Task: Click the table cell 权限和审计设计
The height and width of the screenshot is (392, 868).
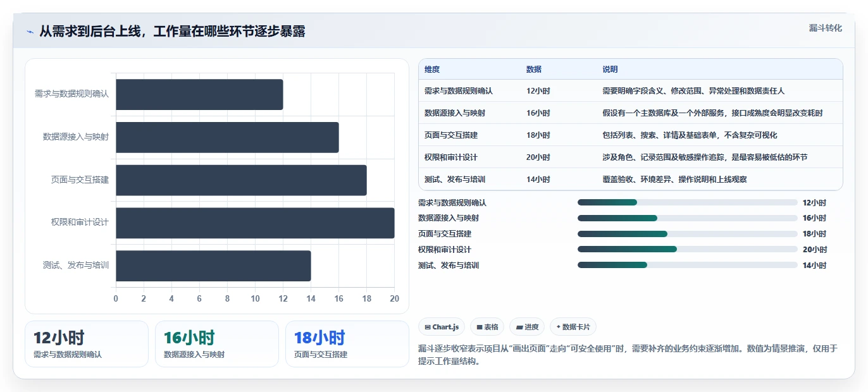Action: click(451, 157)
